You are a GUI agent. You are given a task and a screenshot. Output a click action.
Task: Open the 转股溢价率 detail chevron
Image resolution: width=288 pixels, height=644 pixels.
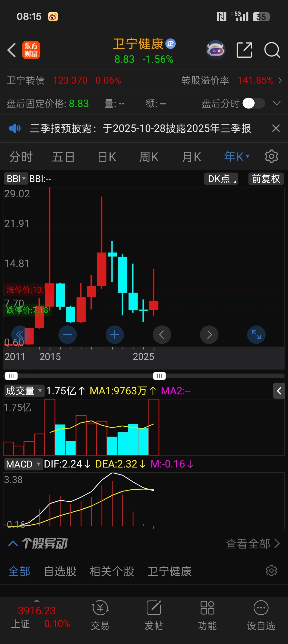280,80
